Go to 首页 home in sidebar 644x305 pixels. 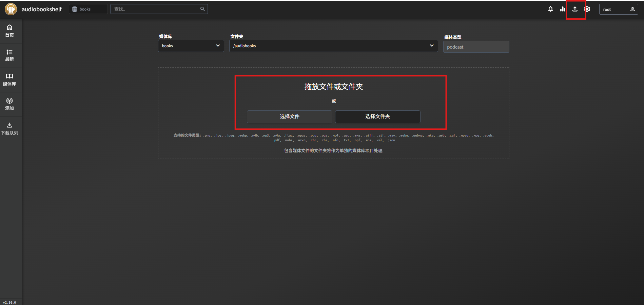9,31
